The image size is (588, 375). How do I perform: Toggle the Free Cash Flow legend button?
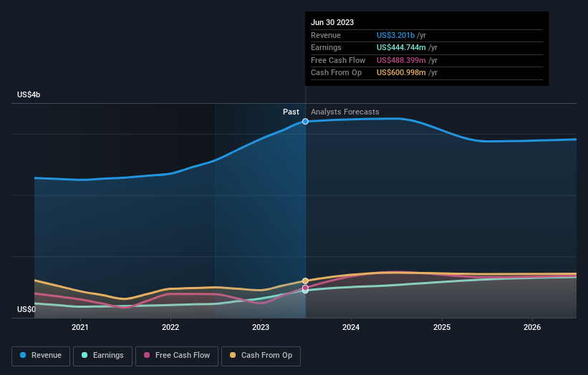pos(177,356)
